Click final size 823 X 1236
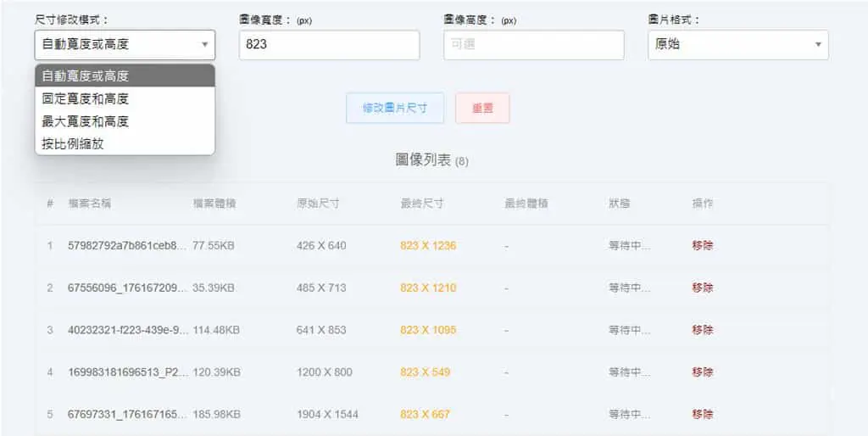This screenshot has height=436, width=868. point(428,245)
